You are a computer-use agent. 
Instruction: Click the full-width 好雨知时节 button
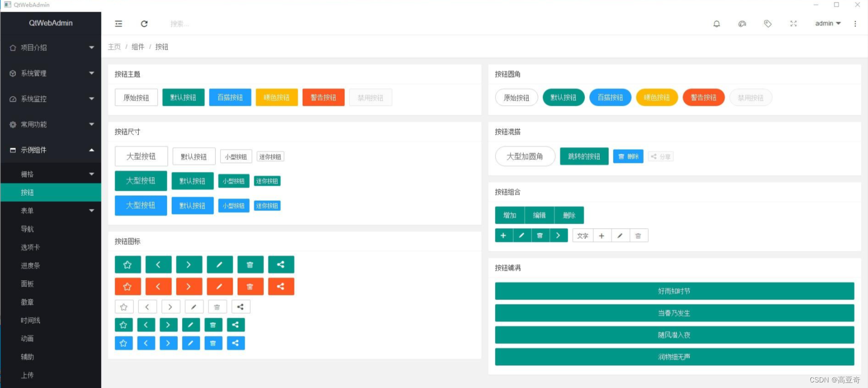point(675,291)
